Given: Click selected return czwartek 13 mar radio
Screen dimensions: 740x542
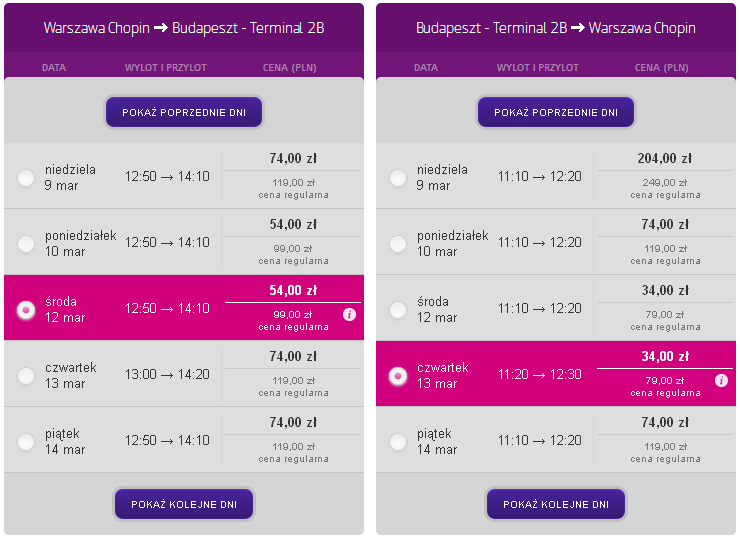Looking at the screenshot, I should click(398, 376).
